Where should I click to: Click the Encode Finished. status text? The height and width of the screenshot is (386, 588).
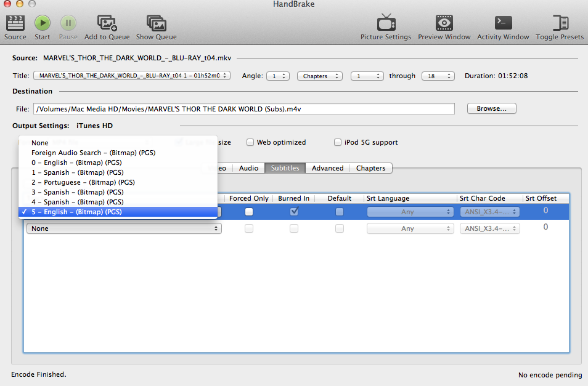(39, 374)
